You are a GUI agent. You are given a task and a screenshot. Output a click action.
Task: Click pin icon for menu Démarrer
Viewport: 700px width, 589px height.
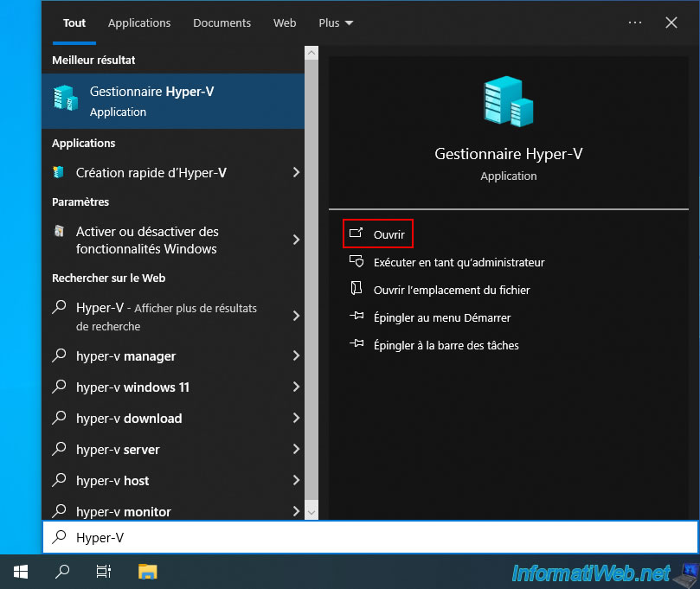click(x=356, y=316)
